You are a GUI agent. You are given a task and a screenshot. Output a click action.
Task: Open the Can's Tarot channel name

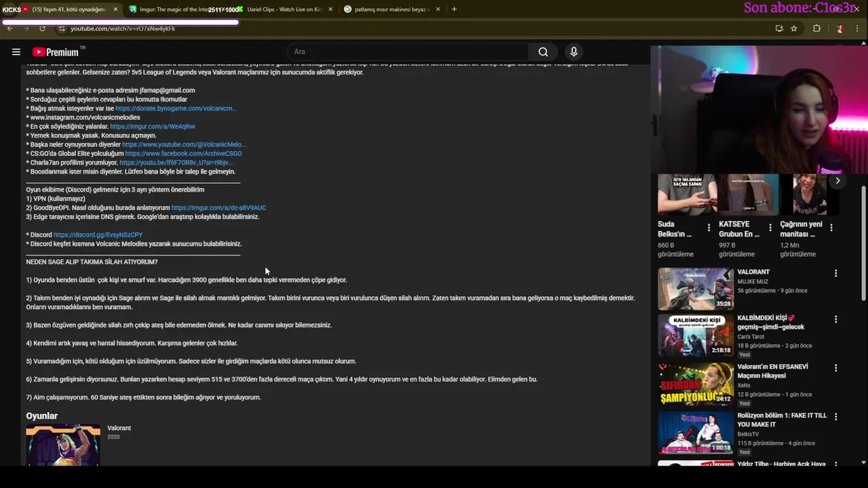point(751,336)
